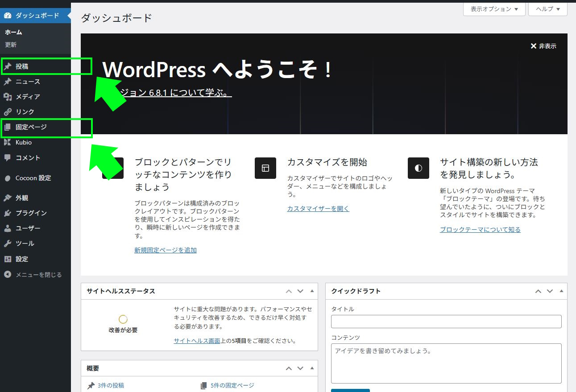Click the pushpin icon beside 投稿
This screenshot has height=392, width=576.
coord(8,66)
